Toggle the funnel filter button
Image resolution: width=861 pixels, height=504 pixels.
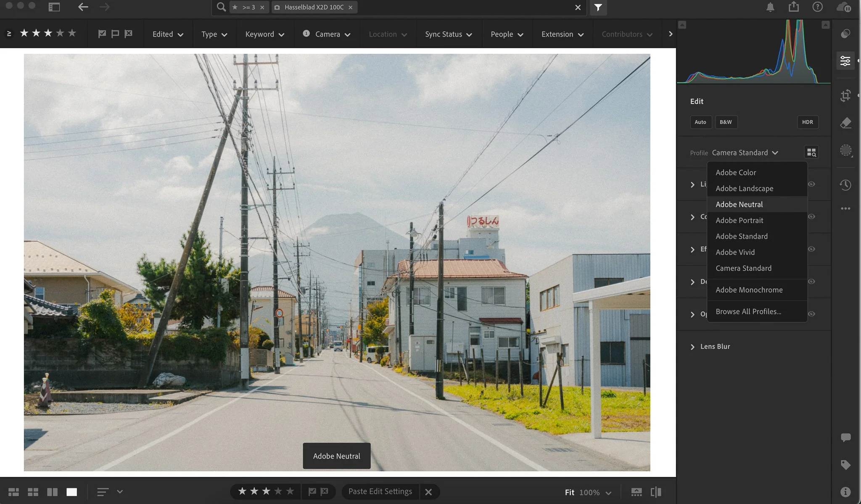coord(598,7)
